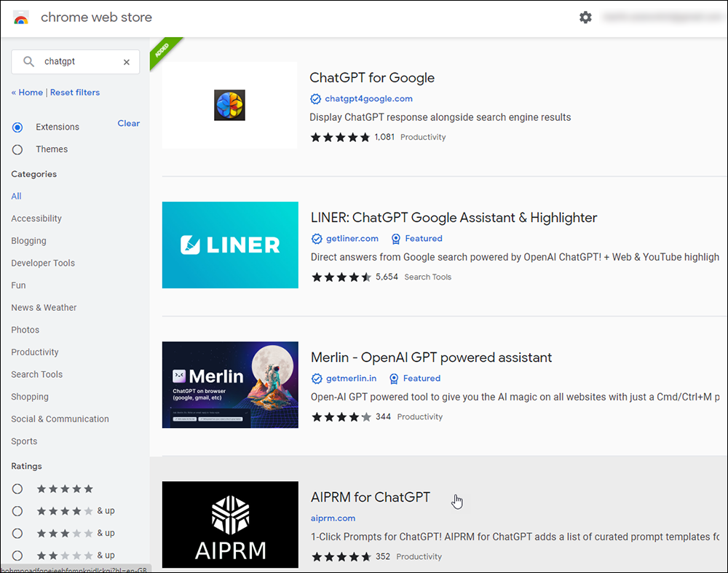The height and width of the screenshot is (573, 728).
Task: Click the Featured label for Merlin
Action: pos(422,378)
